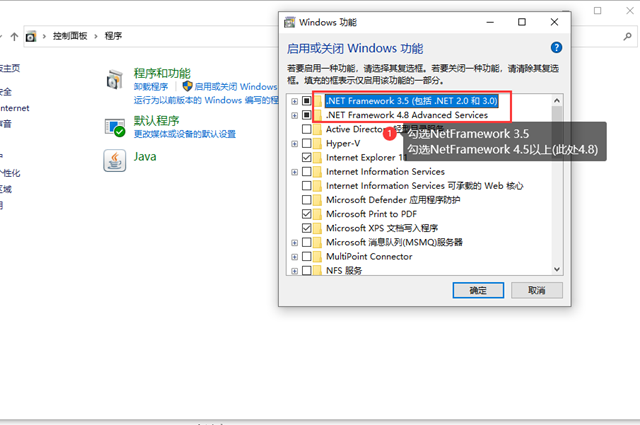Open the Java control panel icon
This screenshot has width=640, height=425.
coord(115,160)
